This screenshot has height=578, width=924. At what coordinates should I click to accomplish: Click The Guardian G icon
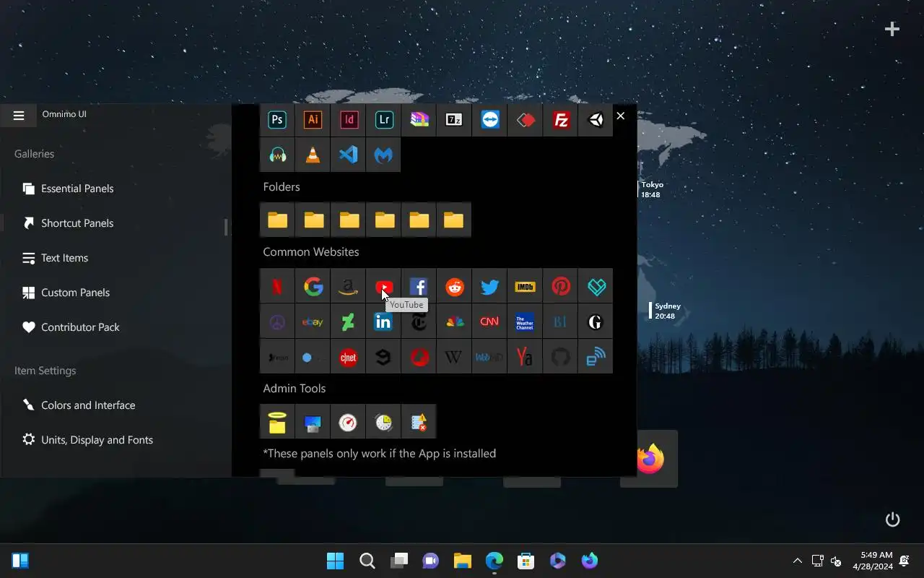pyautogui.click(x=596, y=322)
